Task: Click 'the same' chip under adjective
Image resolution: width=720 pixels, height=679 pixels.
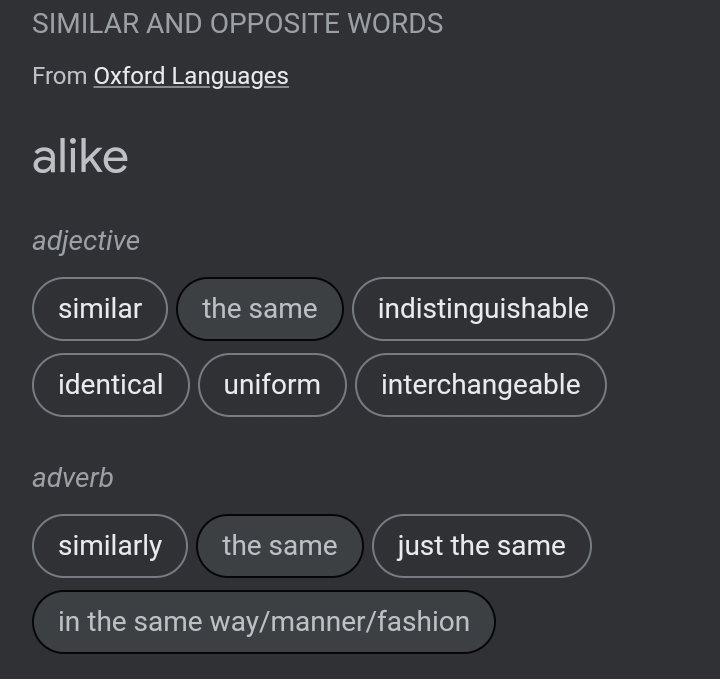Action: [260, 309]
